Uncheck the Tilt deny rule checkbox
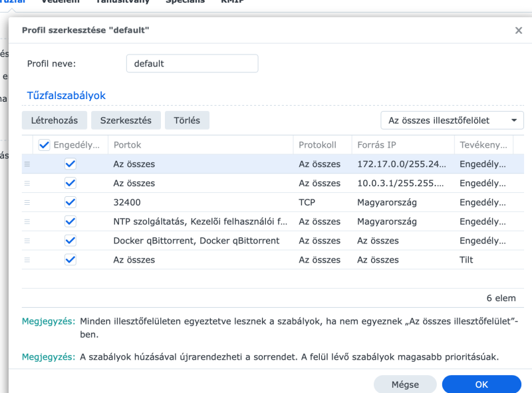This screenshot has width=532, height=393. 70,260
